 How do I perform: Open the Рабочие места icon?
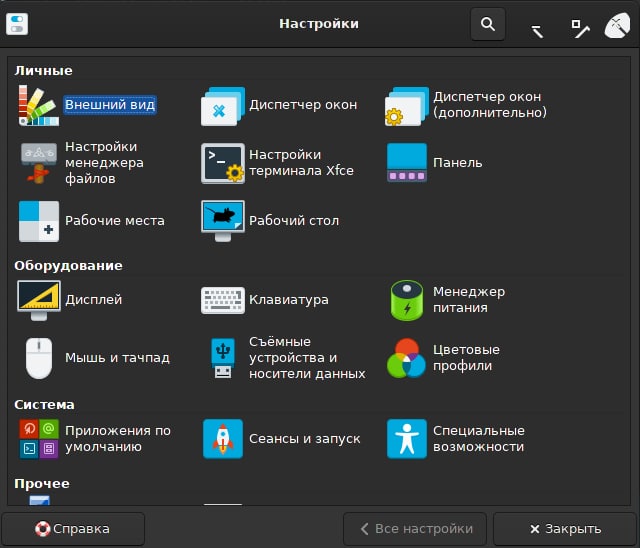39,221
